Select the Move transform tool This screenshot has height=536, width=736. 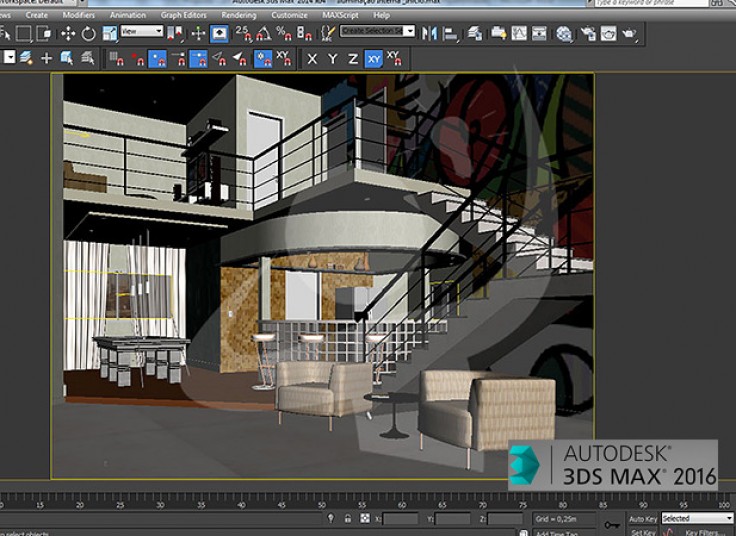pos(68,33)
